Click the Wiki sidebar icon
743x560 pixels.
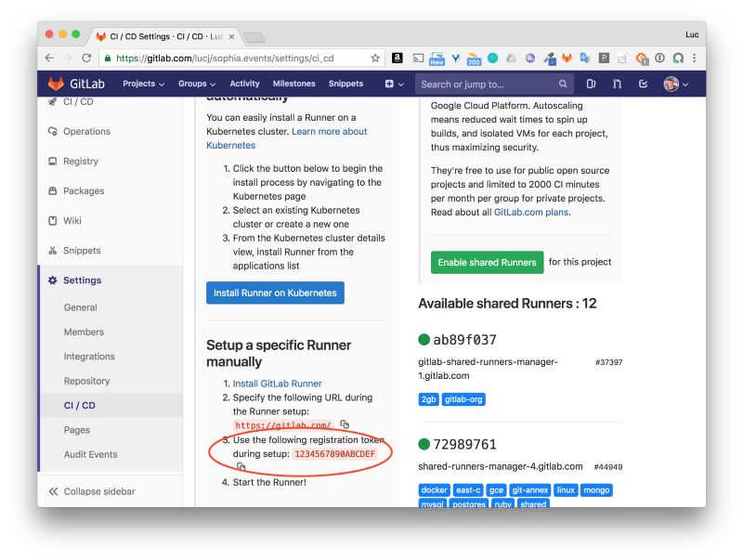click(x=53, y=221)
